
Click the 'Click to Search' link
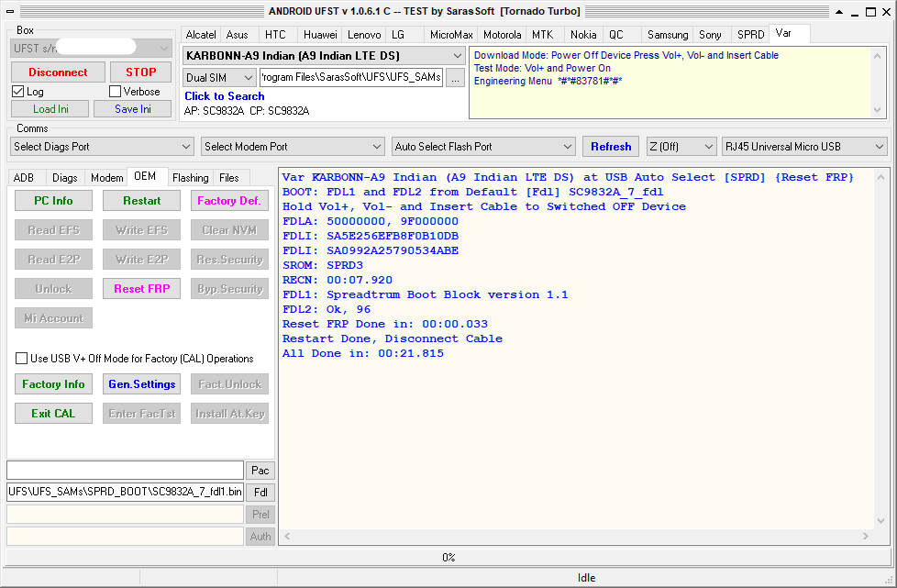tap(224, 96)
